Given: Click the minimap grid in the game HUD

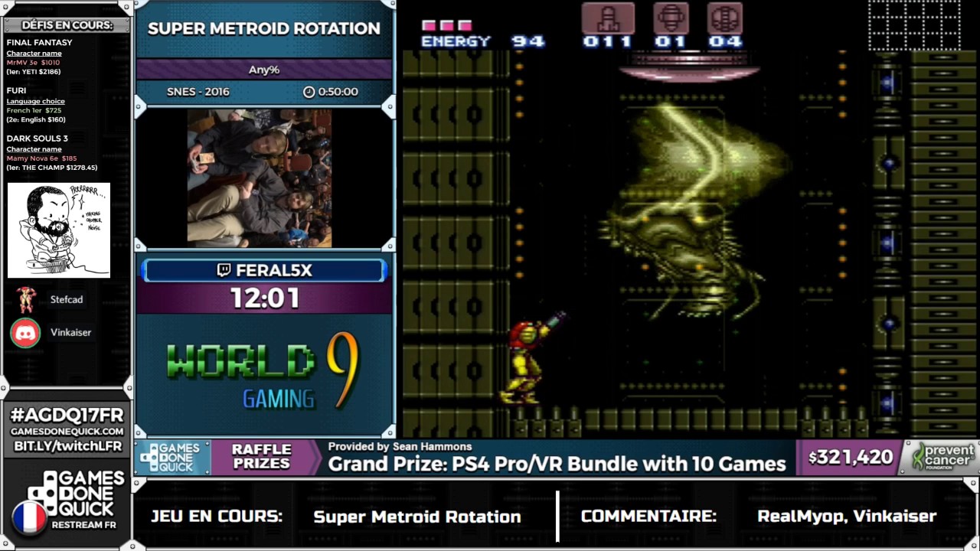Looking at the screenshot, I should click(914, 25).
